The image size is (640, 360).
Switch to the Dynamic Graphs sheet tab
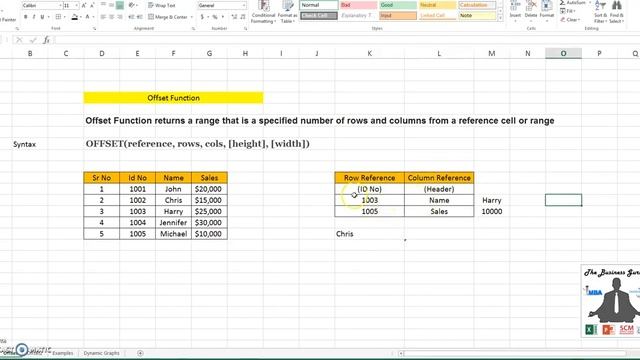click(x=101, y=353)
